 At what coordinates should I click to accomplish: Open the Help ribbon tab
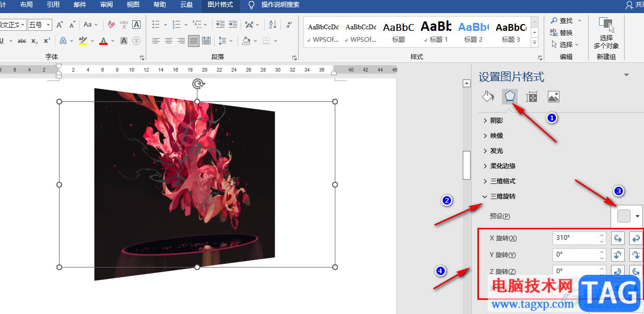tap(159, 5)
